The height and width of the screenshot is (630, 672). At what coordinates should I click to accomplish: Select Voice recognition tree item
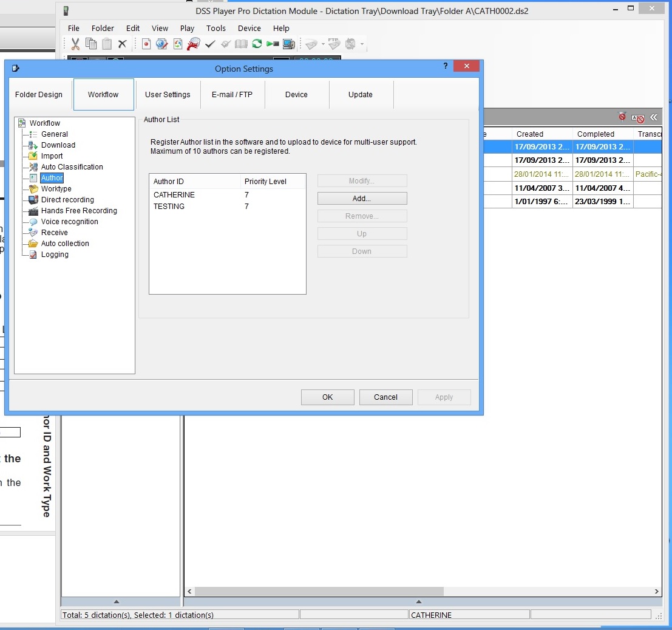(x=69, y=221)
